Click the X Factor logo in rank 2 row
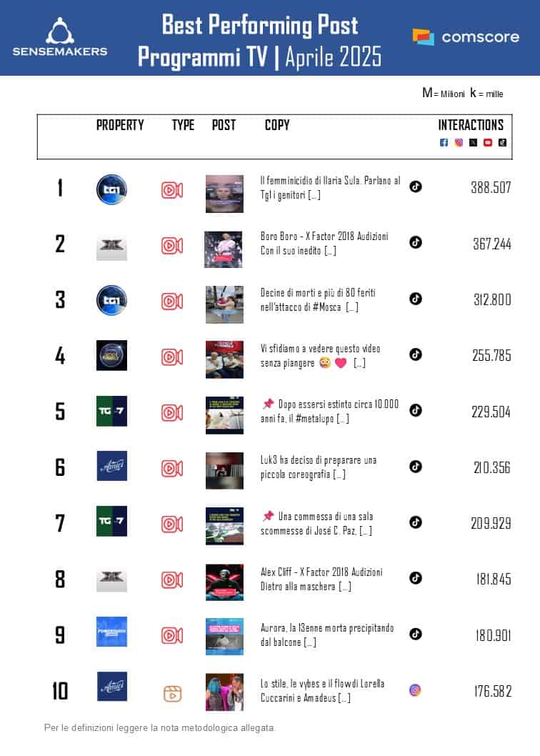The image size is (540, 756). point(111,246)
